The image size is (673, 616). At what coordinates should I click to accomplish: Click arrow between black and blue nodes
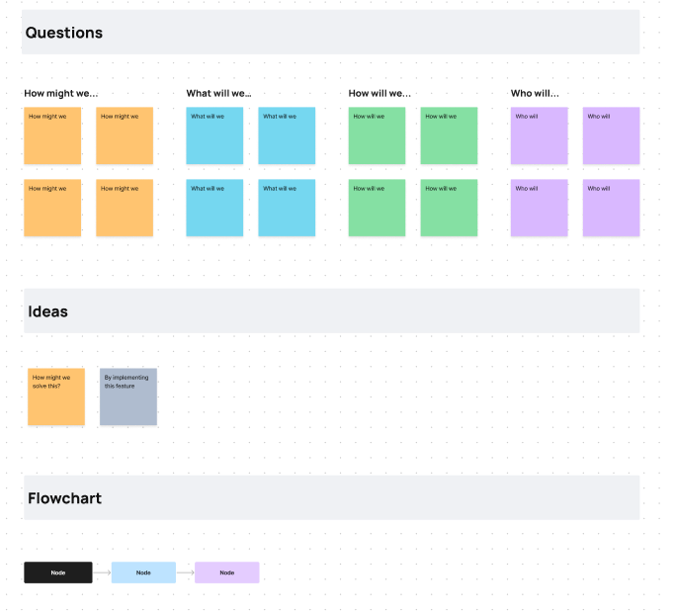(102, 572)
